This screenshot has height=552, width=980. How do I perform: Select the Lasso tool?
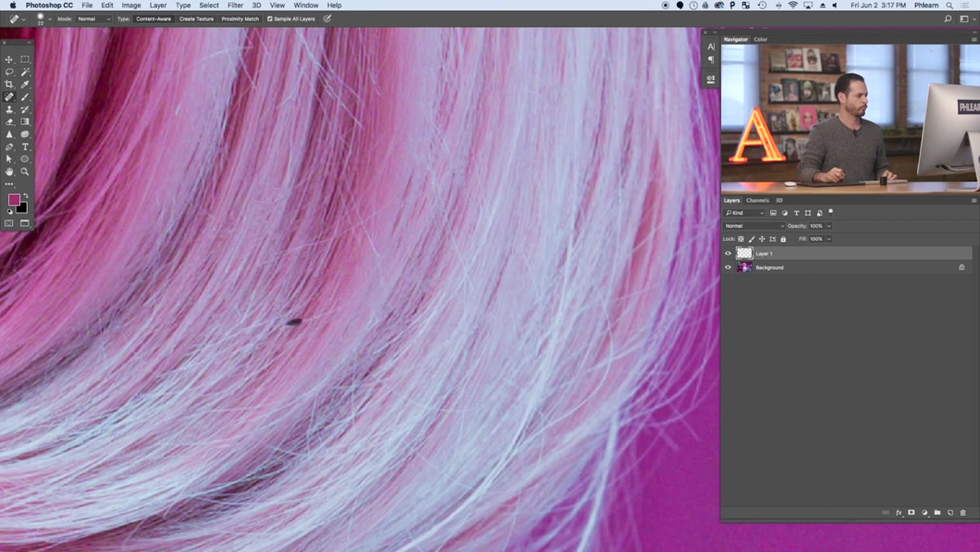[10, 72]
